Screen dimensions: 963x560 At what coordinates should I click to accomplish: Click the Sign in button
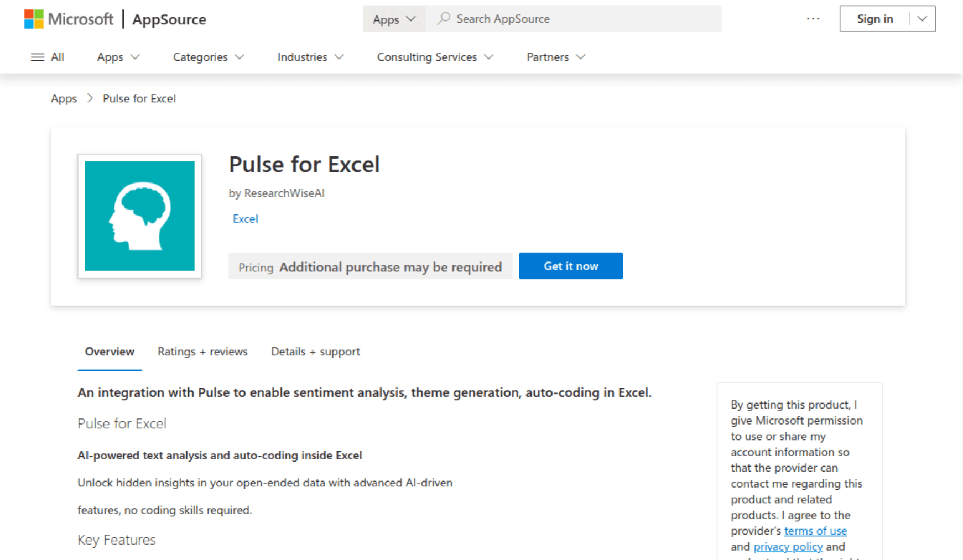click(x=874, y=19)
